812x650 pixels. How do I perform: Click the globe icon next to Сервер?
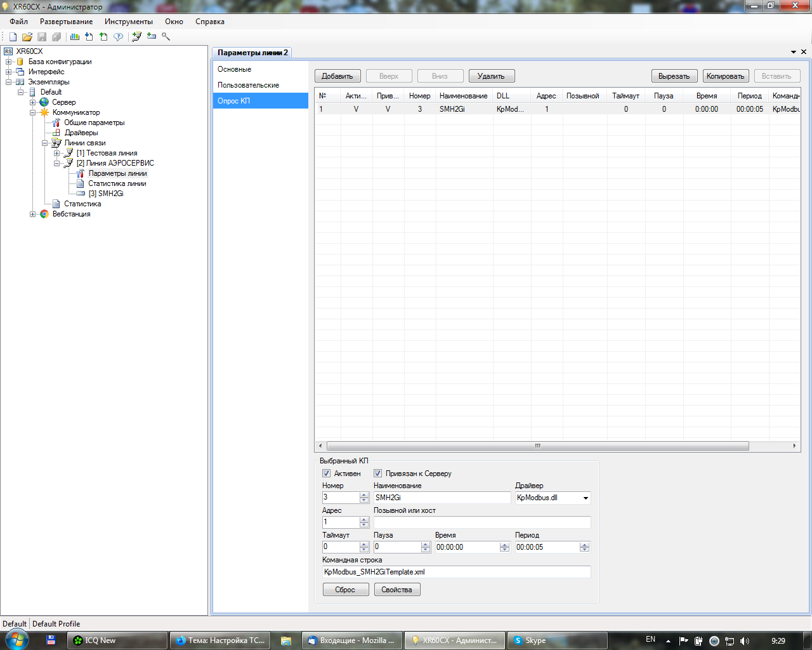[x=44, y=102]
